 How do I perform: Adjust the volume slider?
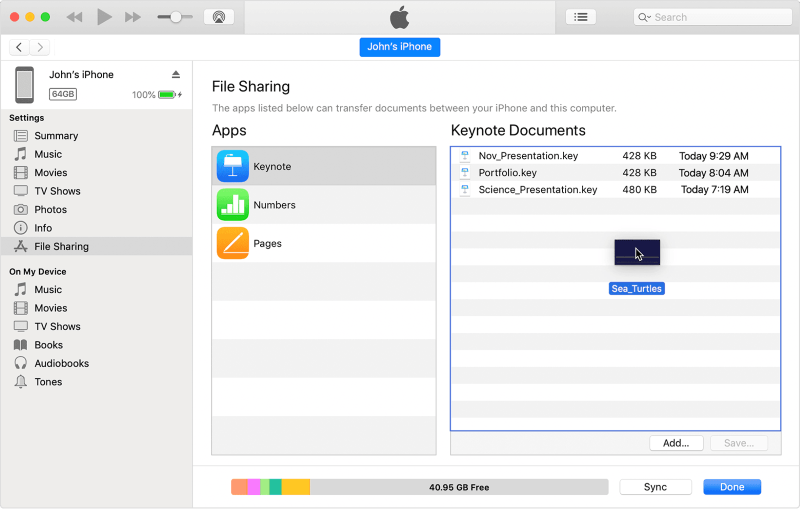[x=176, y=17]
